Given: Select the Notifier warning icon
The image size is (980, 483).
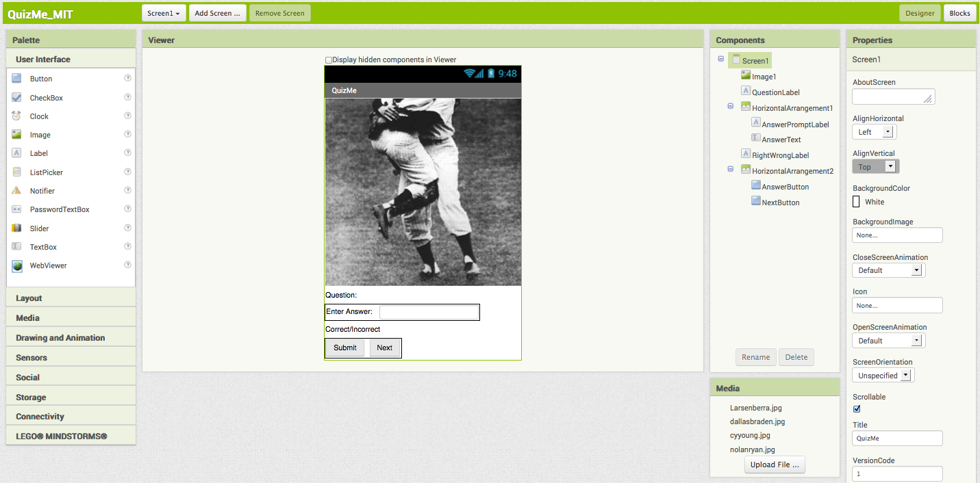Looking at the screenshot, I should pos(16,191).
